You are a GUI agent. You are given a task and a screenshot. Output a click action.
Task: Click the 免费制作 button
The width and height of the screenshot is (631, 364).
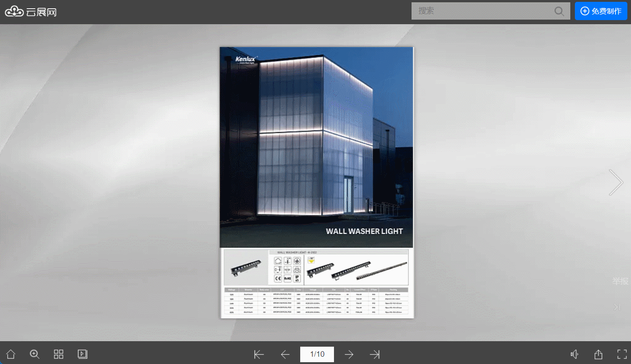pyautogui.click(x=601, y=11)
